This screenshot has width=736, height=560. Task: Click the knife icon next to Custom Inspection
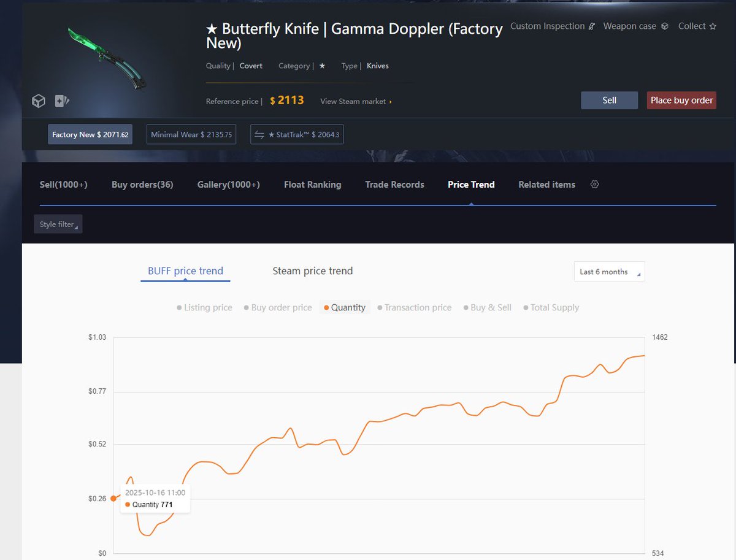click(x=592, y=26)
